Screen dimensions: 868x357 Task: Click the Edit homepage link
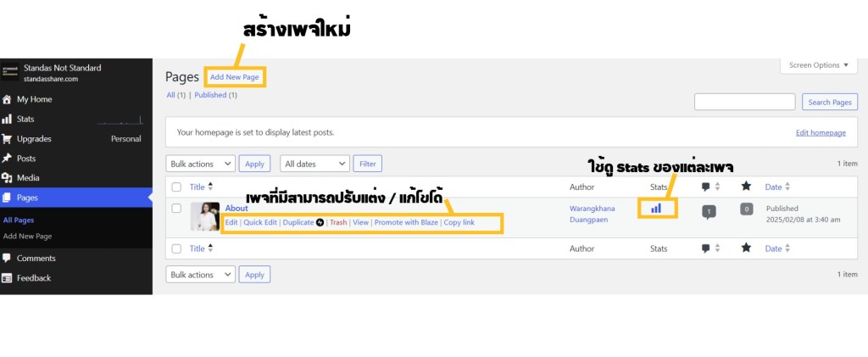coord(821,133)
